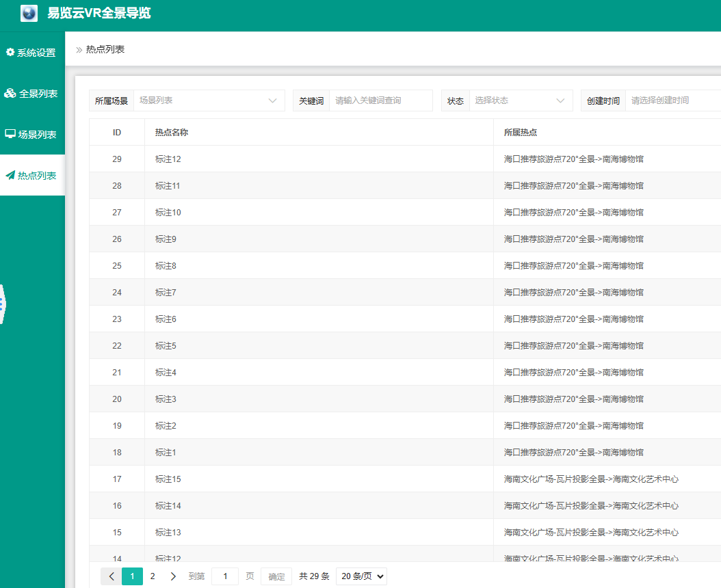Open the 系统设置 sidebar menu
Image resolution: width=721 pixels, height=588 pixels.
(33, 51)
